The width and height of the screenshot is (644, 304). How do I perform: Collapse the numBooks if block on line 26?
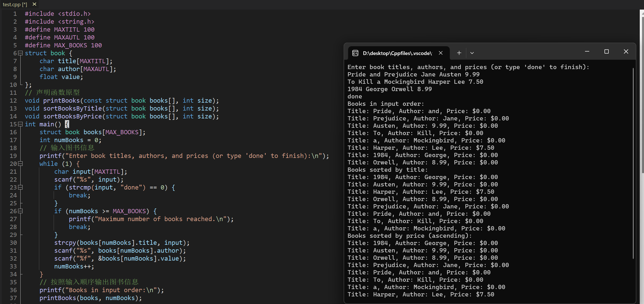(20, 211)
